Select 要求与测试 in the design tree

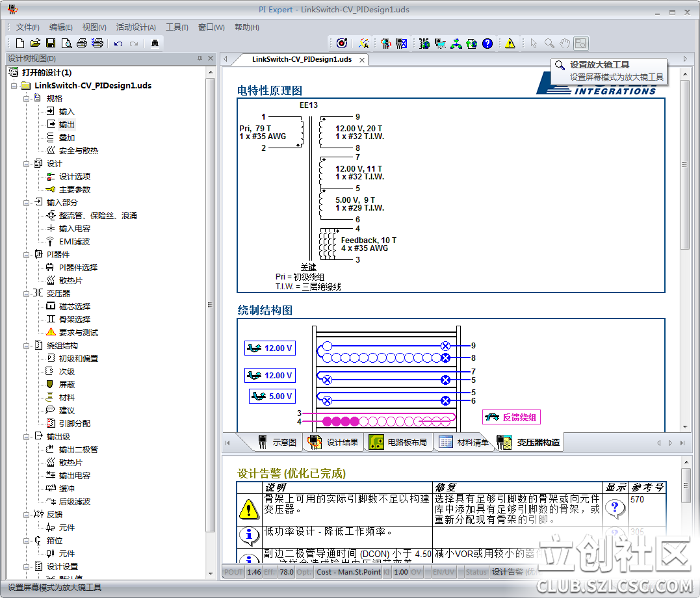click(x=79, y=333)
